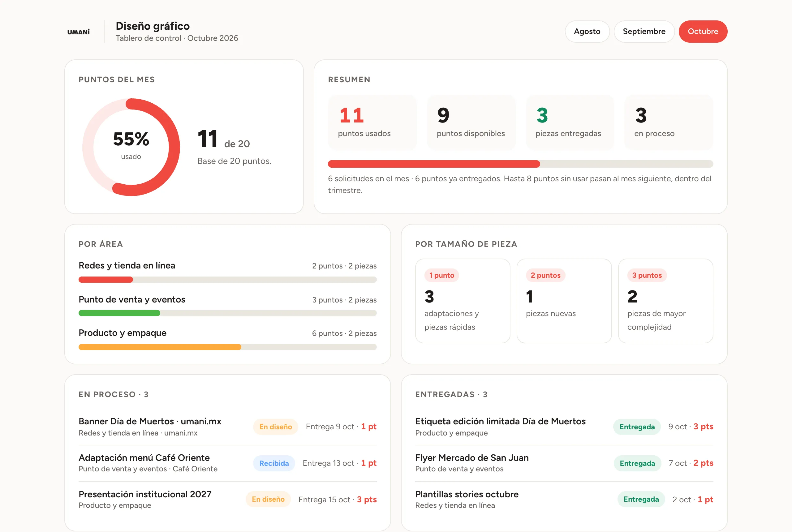The height and width of the screenshot is (532, 792).
Task: Click the '3 puntos · 2 piezas' label
Action: (x=344, y=300)
